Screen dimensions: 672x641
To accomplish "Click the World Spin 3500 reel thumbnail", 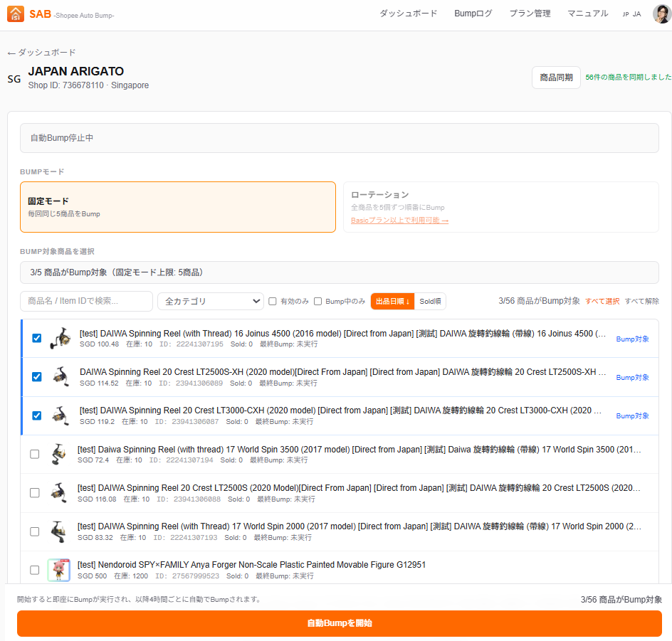I will (x=59, y=454).
